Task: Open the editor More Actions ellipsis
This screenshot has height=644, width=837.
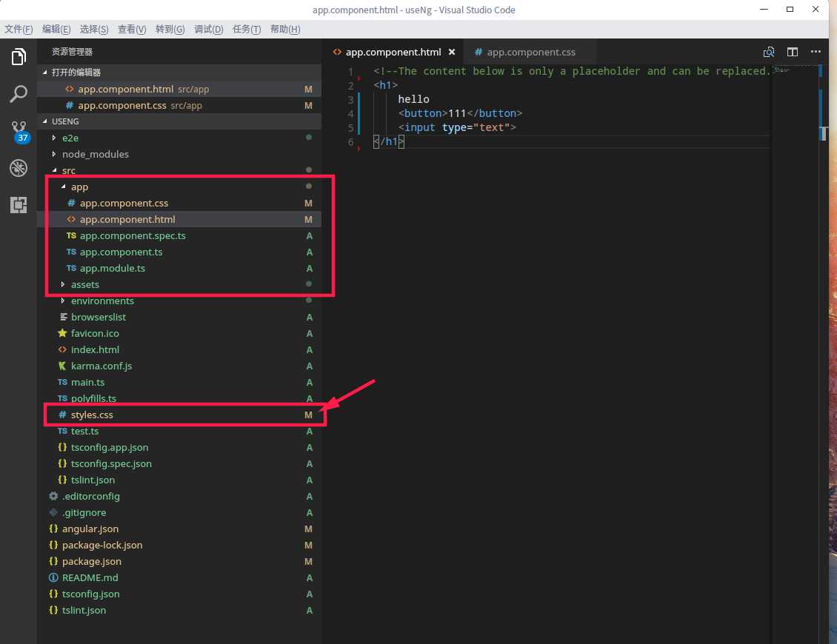Action: pos(816,52)
